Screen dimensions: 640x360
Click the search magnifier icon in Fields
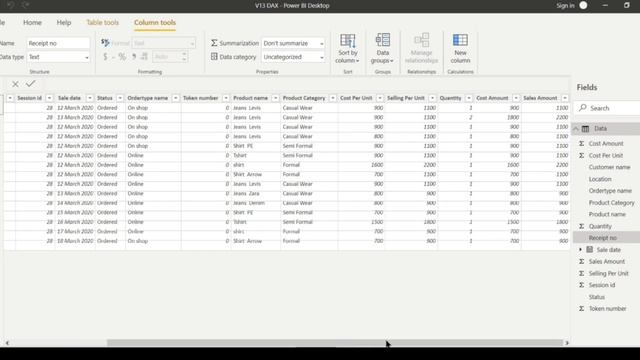click(x=583, y=108)
